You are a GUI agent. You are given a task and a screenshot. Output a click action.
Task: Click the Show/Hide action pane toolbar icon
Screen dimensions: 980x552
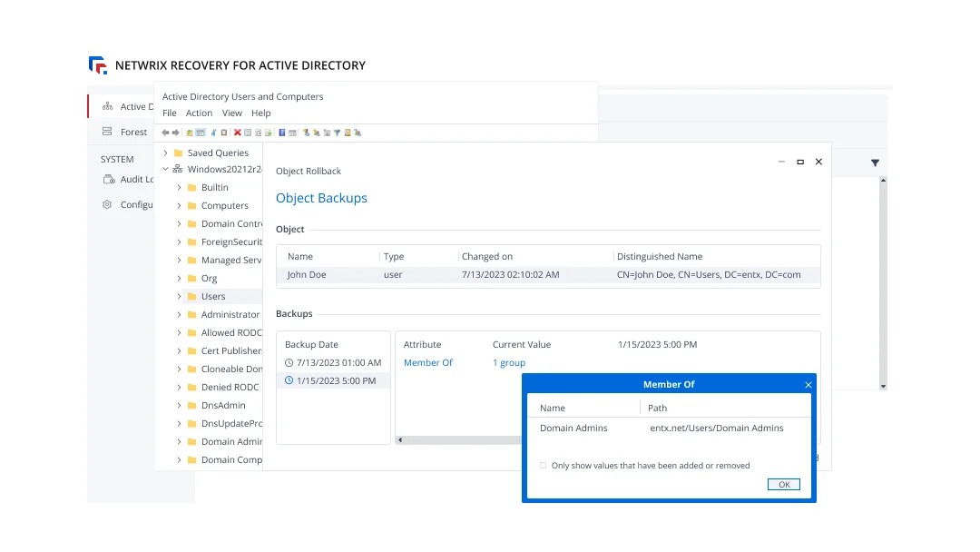[x=292, y=133]
